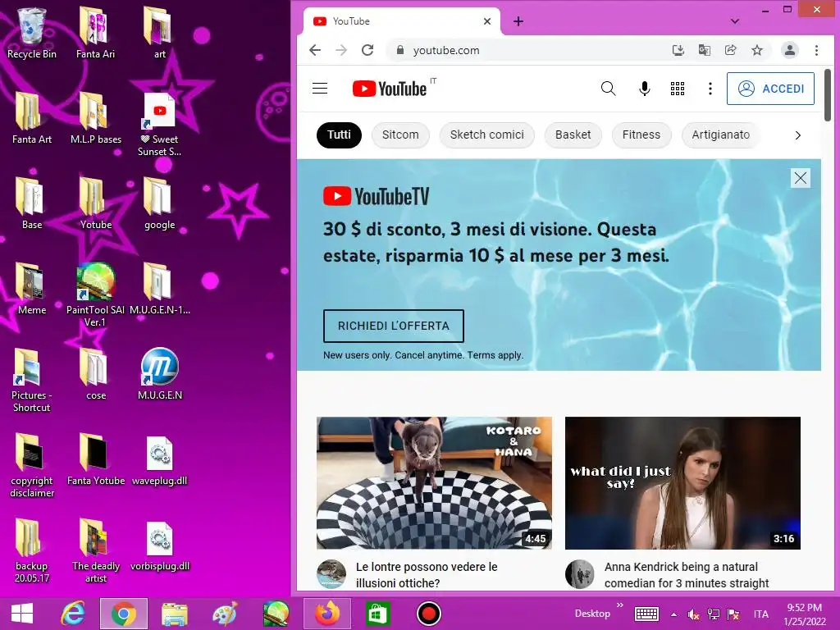
Task: Click the YouTube logo
Action: pos(390,89)
